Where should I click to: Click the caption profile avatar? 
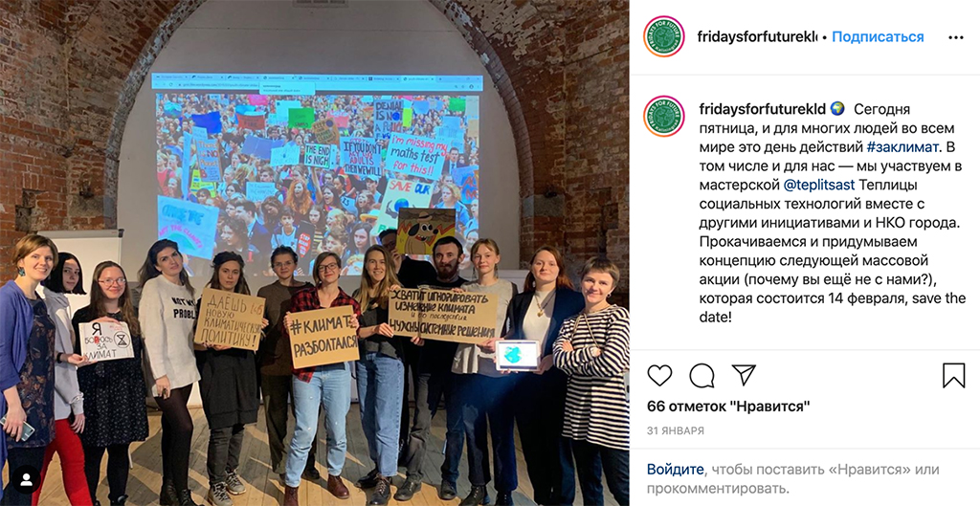[664, 116]
